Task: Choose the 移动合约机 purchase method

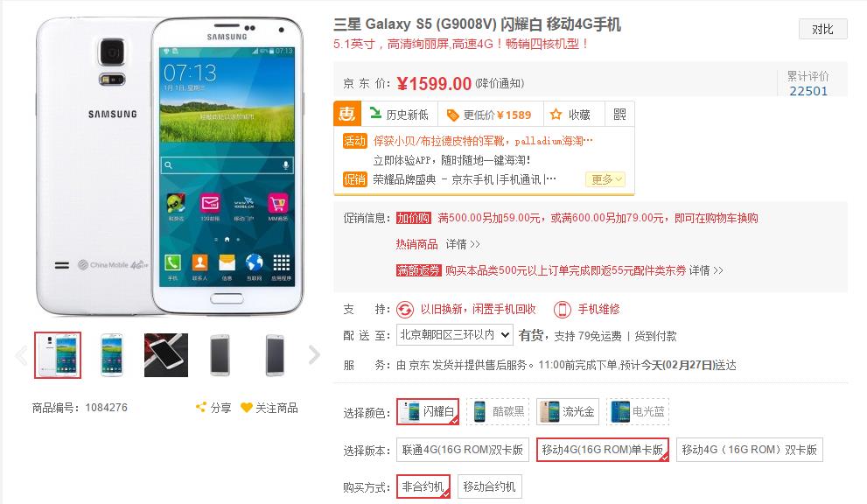Action: 489,486
